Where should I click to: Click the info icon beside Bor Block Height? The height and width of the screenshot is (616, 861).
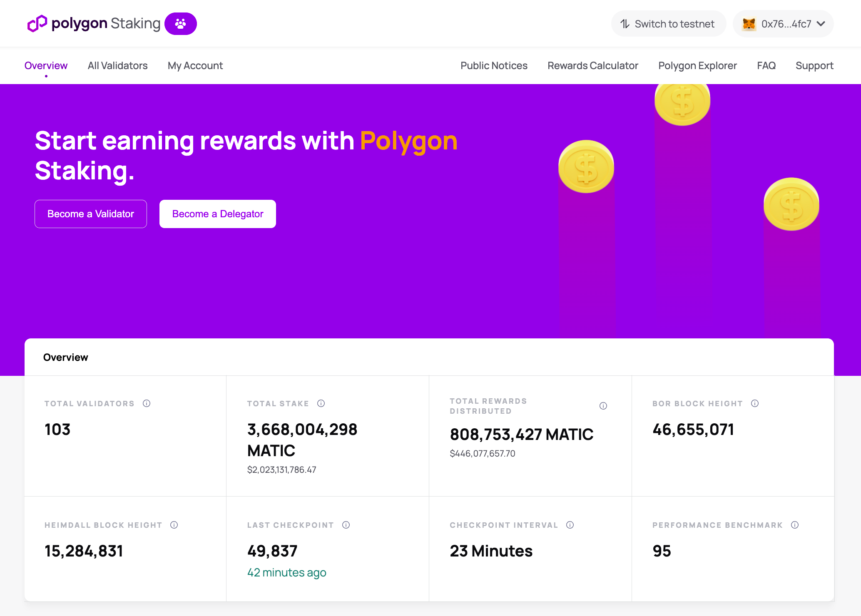755,403
